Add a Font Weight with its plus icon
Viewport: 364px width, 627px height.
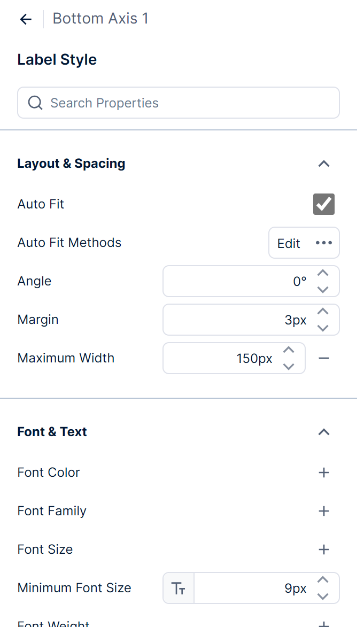324,624
